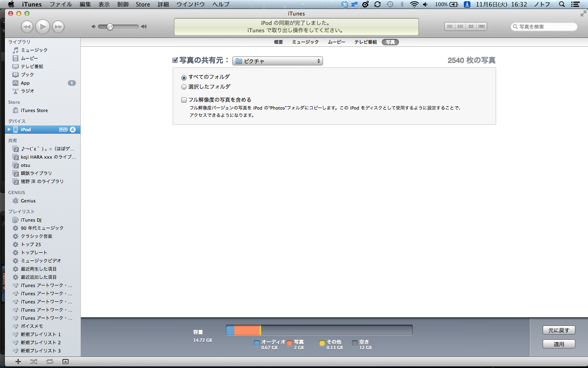Click the volume slider knob

click(110, 27)
